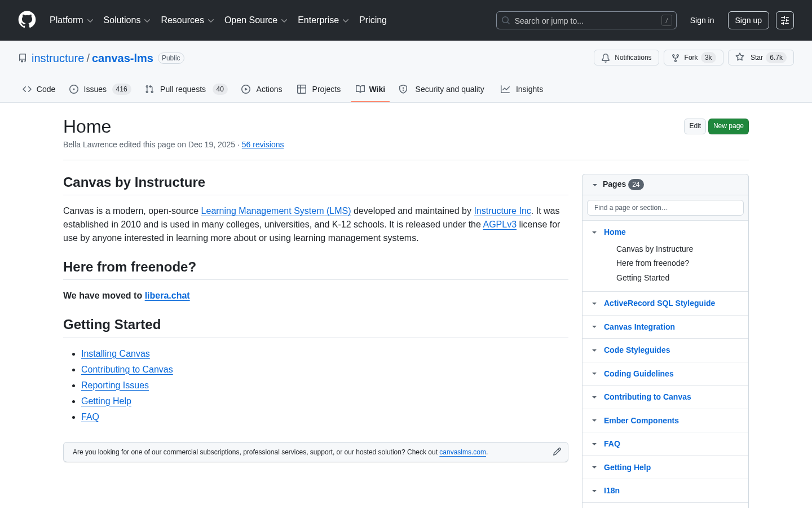Expand Contributing to Canvas sidebar sections
This screenshot has width=812, height=508.
[594, 397]
